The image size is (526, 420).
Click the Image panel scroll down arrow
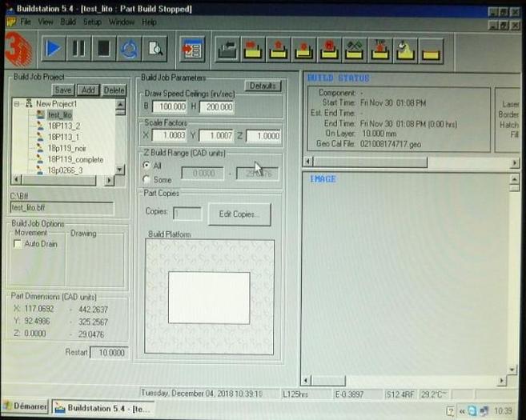click(x=512, y=370)
